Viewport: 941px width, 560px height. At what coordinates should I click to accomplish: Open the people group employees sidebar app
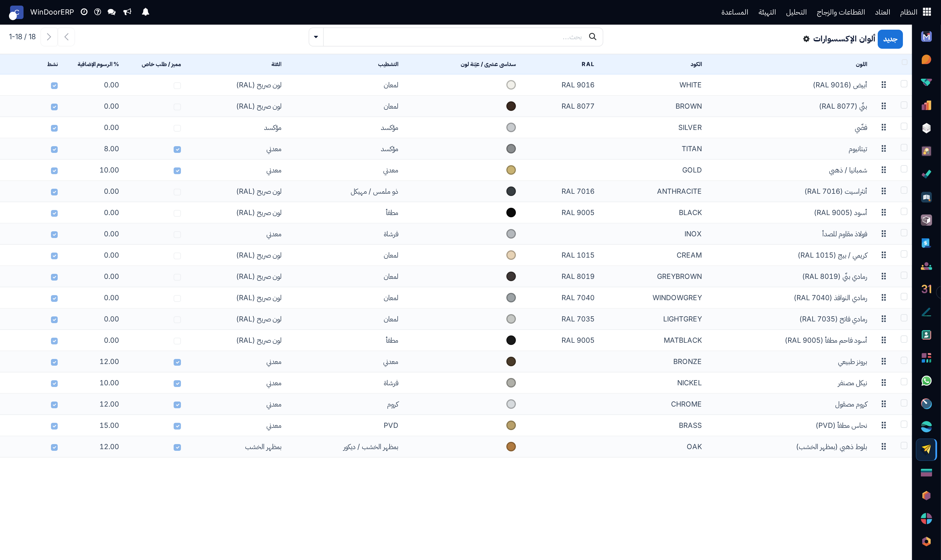[x=926, y=266]
